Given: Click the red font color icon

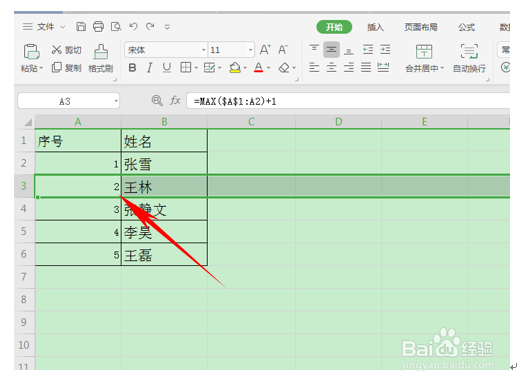Looking at the screenshot, I should tap(258, 68).
